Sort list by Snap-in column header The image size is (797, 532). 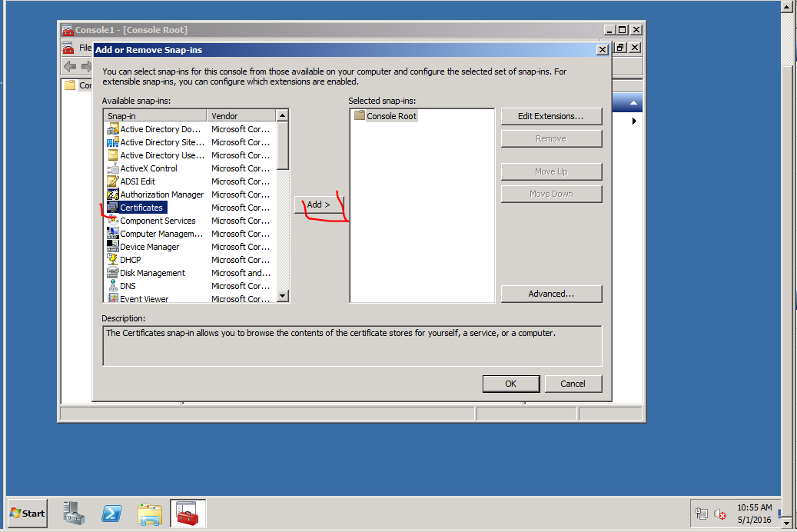click(155, 115)
